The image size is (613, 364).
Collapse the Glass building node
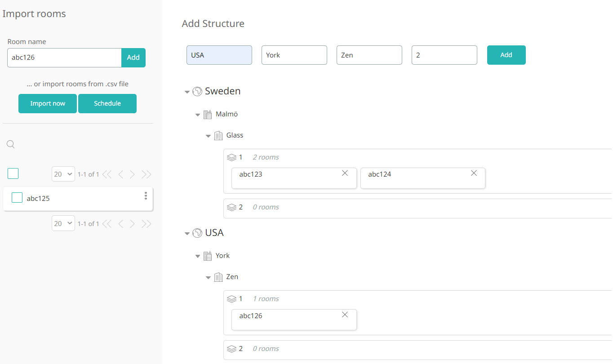[x=208, y=136]
